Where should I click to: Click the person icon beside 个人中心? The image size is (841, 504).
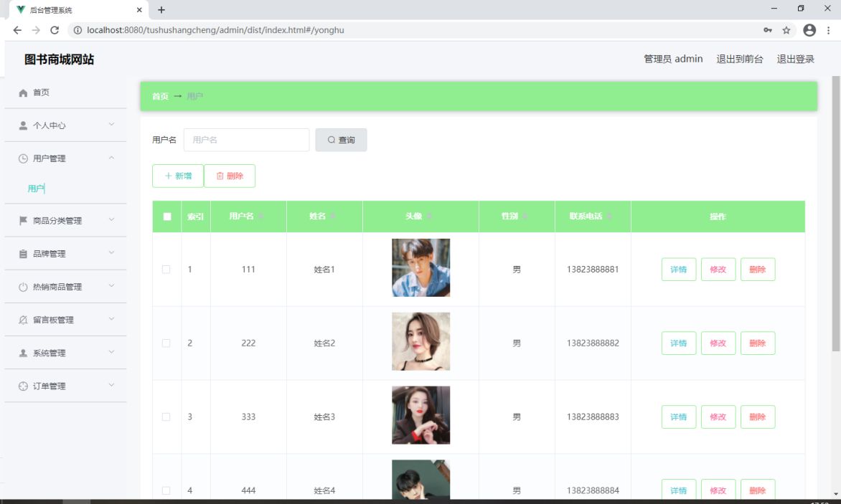tap(23, 125)
